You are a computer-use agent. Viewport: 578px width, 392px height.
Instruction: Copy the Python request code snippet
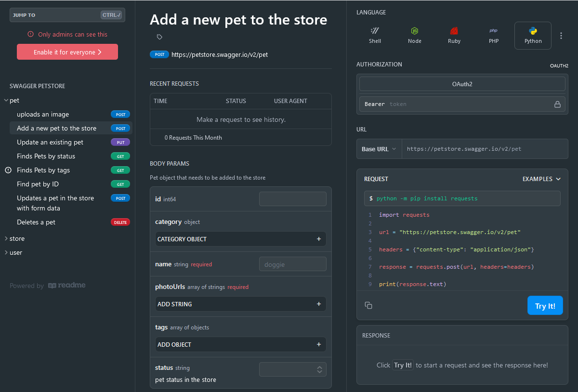click(368, 305)
